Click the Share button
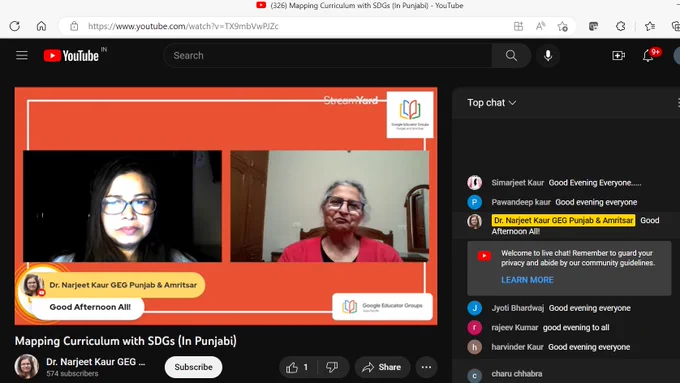 pyautogui.click(x=382, y=367)
